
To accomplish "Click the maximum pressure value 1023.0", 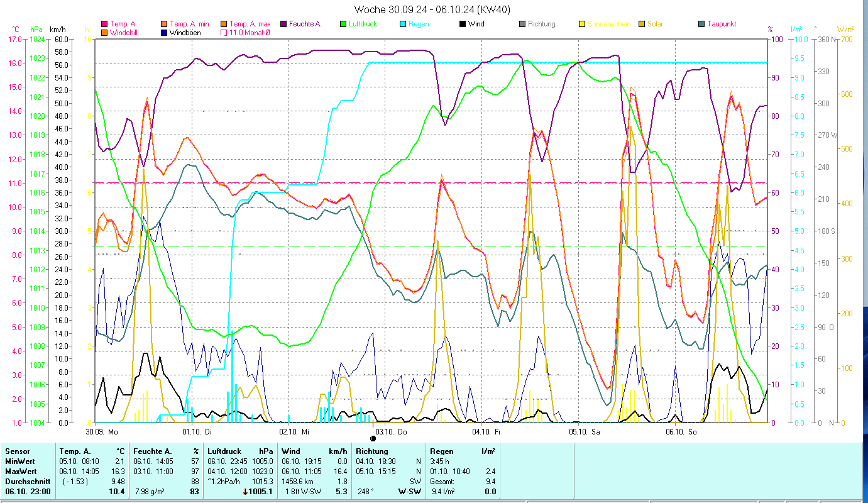I will [263, 472].
